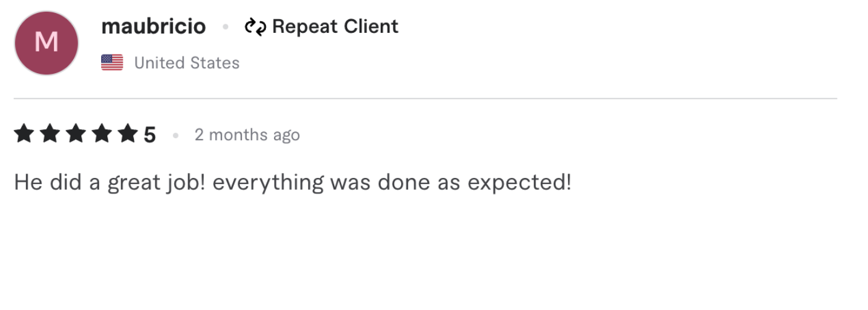
Task: Click the first rating star
Action: pyautogui.click(x=24, y=134)
